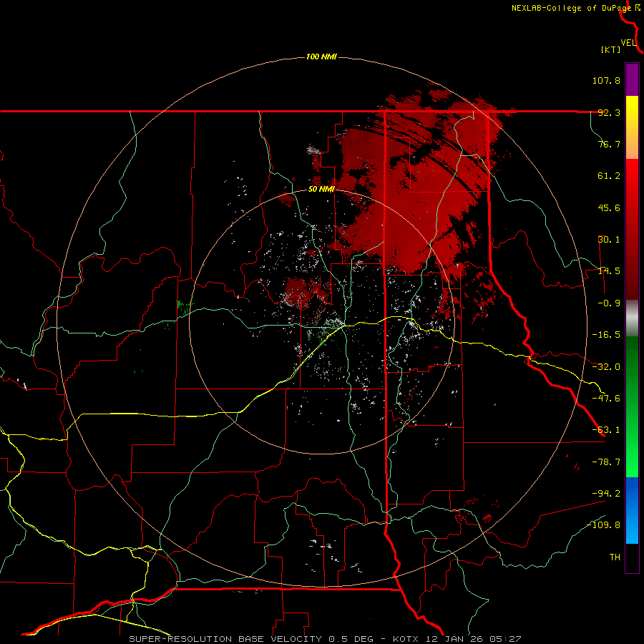The image size is (644, 644).
Task: Select the 45.6 scale label
Action: 609,208
